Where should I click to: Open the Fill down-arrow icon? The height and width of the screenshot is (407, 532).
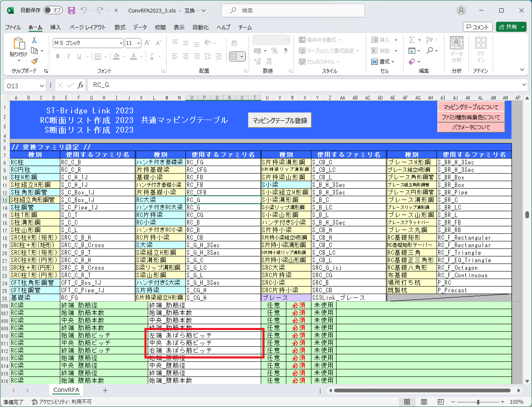(412, 51)
